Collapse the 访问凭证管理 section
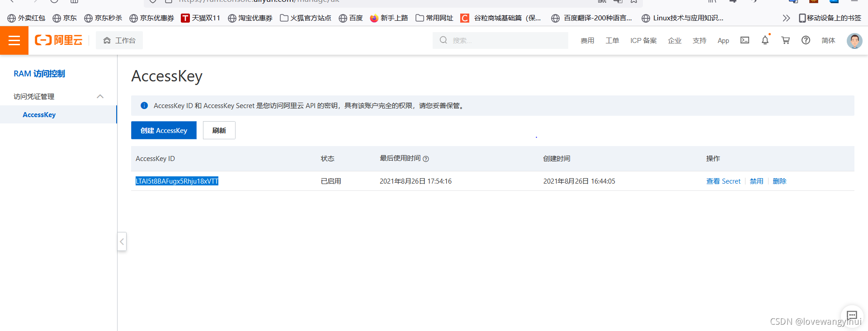Image resolution: width=868 pixels, height=331 pixels. 100,96
